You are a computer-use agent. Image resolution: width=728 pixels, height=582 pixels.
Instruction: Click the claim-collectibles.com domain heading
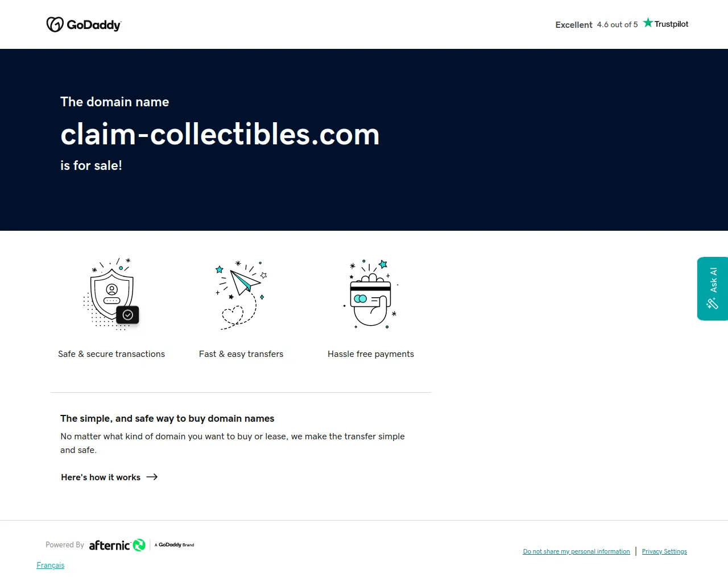[x=220, y=134]
